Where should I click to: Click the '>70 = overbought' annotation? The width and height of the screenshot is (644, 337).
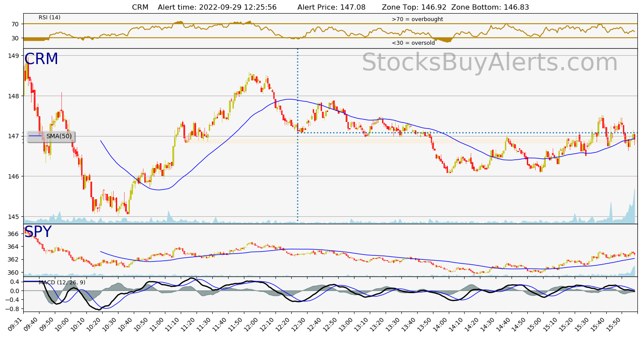click(x=417, y=19)
